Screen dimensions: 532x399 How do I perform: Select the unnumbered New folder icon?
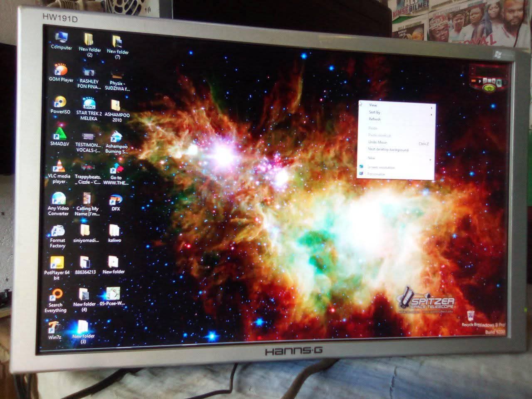[x=113, y=265]
